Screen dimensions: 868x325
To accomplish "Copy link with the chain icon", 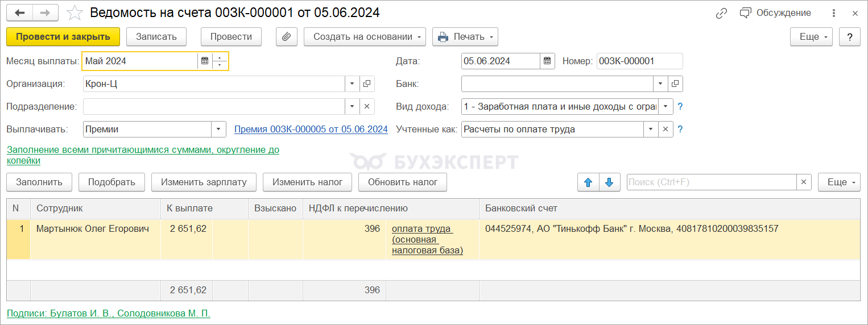I will 722,13.
